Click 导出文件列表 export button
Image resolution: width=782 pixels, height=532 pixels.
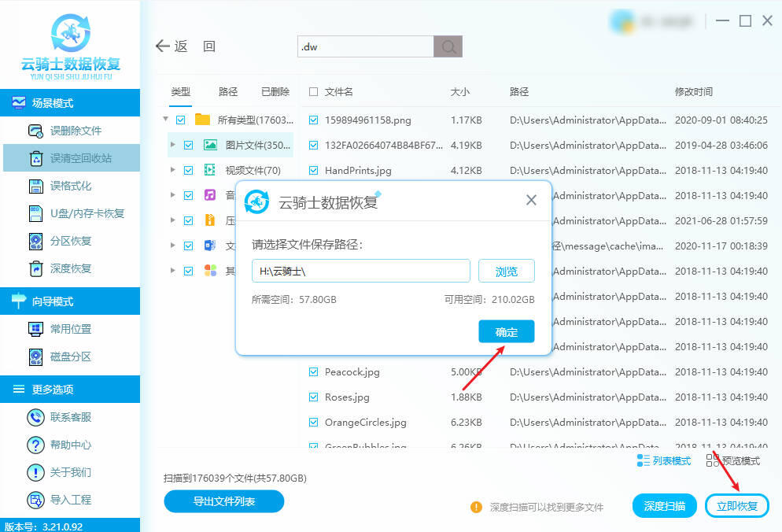pyautogui.click(x=224, y=501)
